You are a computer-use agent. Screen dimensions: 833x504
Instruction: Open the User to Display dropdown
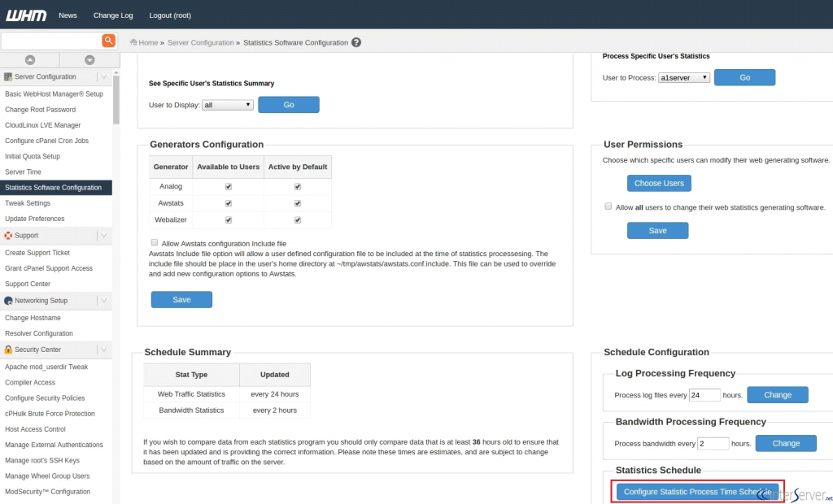pos(228,105)
